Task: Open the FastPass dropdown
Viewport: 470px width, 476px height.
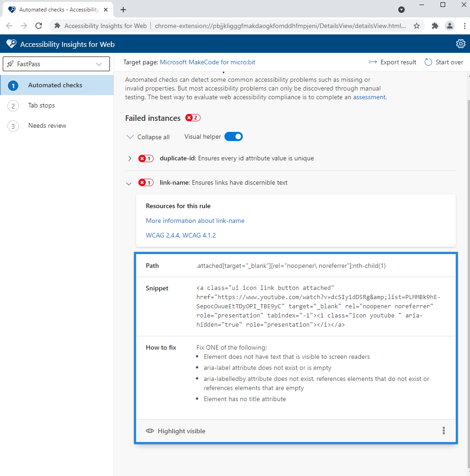Action: [x=56, y=64]
